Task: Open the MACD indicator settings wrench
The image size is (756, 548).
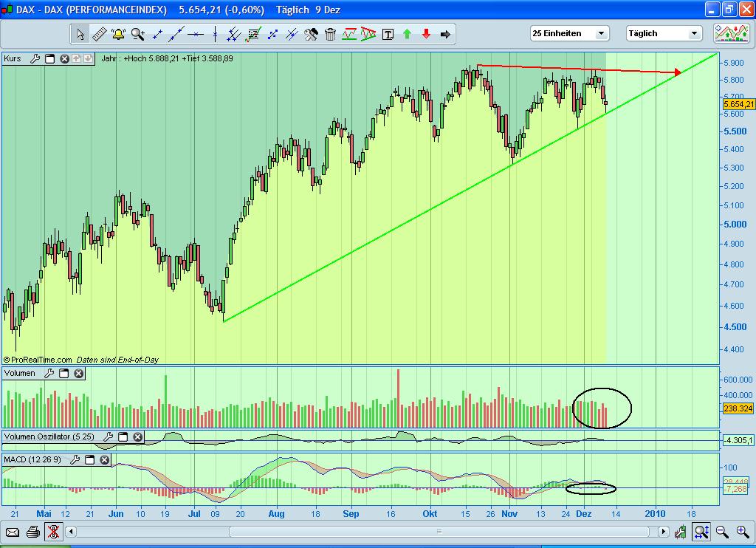Action: click(x=74, y=459)
